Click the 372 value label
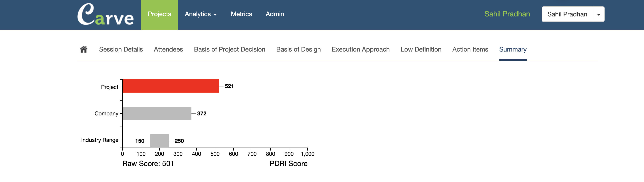The height and width of the screenshot is (182, 644). (202, 114)
